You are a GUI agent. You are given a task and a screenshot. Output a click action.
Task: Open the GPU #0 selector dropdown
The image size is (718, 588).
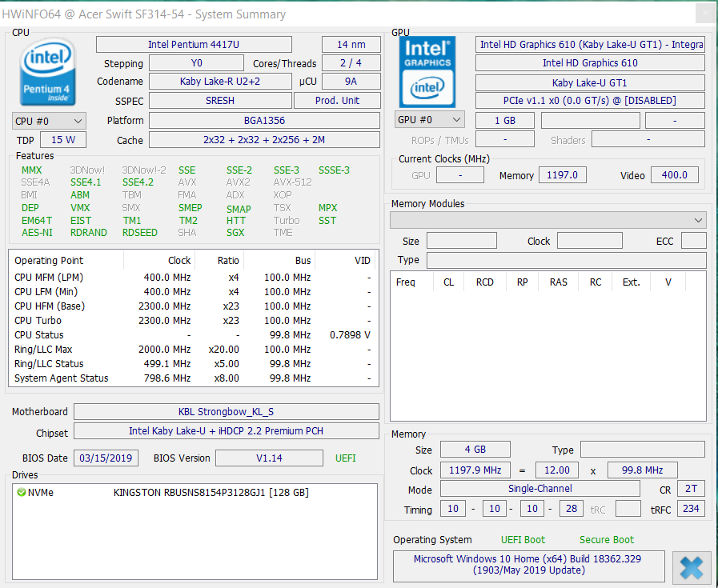coord(430,120)
